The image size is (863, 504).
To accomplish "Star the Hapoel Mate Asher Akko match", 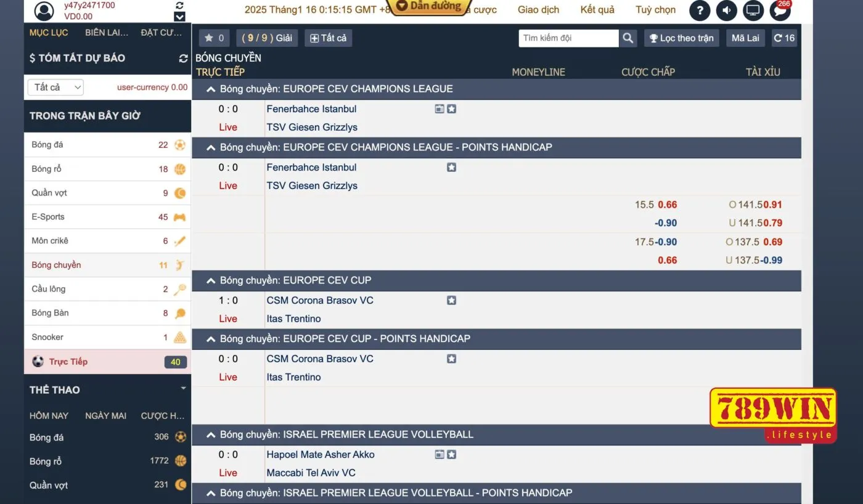I will click(x=451, y=455).
